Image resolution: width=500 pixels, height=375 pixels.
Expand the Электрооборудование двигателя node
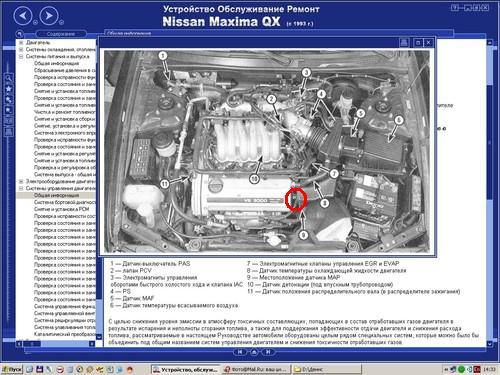(x=21, y=182)
